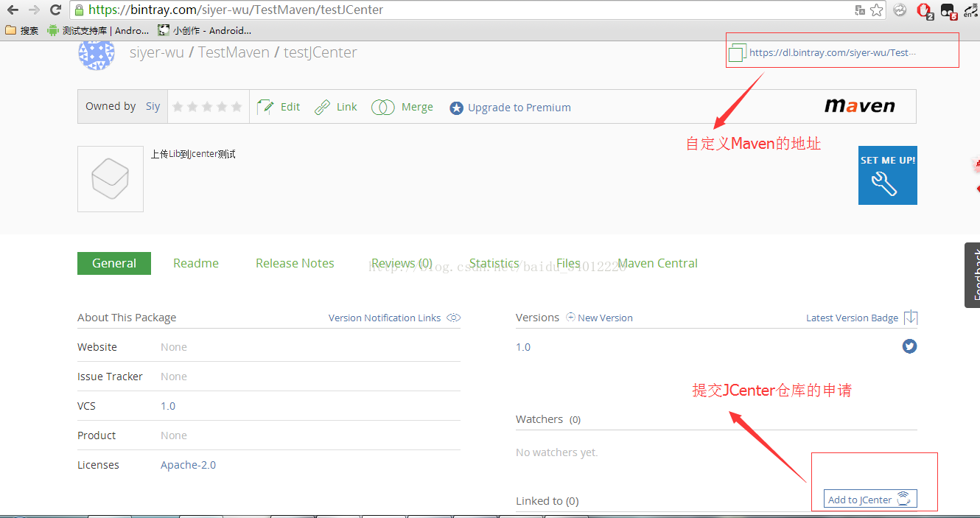Open the 测试支持库 Android bookmark
Screen dimensions: 980x518
click(x=98, y=30)
